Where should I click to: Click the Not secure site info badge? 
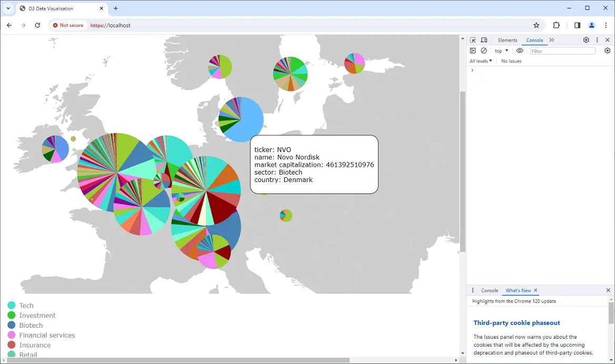coord(68,25)
